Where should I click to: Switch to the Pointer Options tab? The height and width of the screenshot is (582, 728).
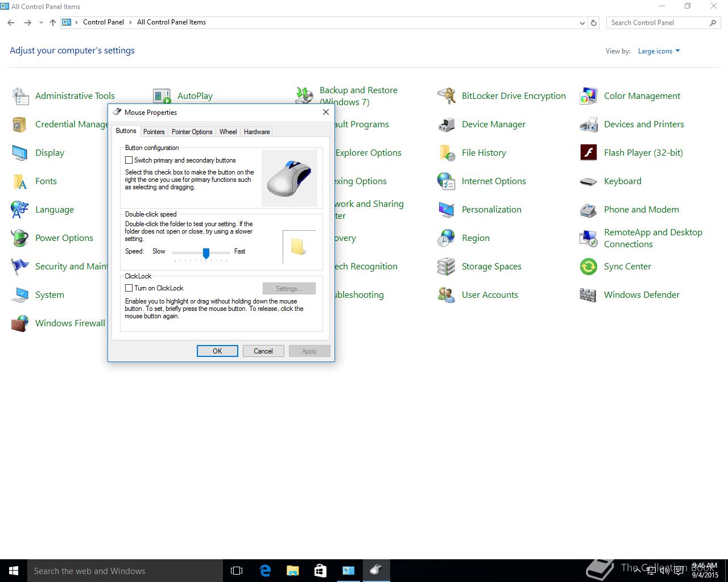192,132
